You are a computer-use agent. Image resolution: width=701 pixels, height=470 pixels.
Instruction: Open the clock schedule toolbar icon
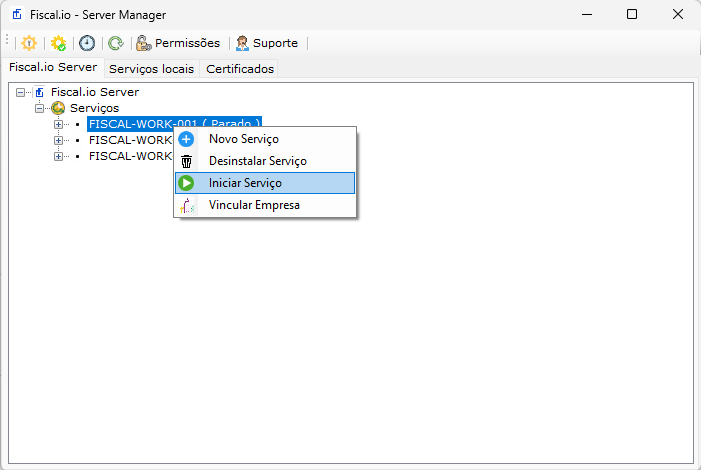click(87, 43)
